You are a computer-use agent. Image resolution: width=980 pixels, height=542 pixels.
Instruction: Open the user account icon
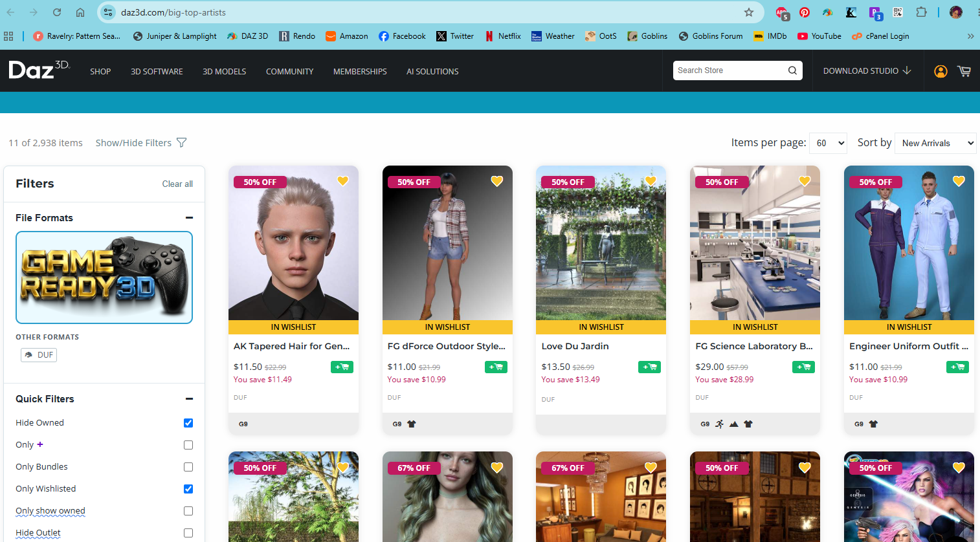[x=941, y=71]
